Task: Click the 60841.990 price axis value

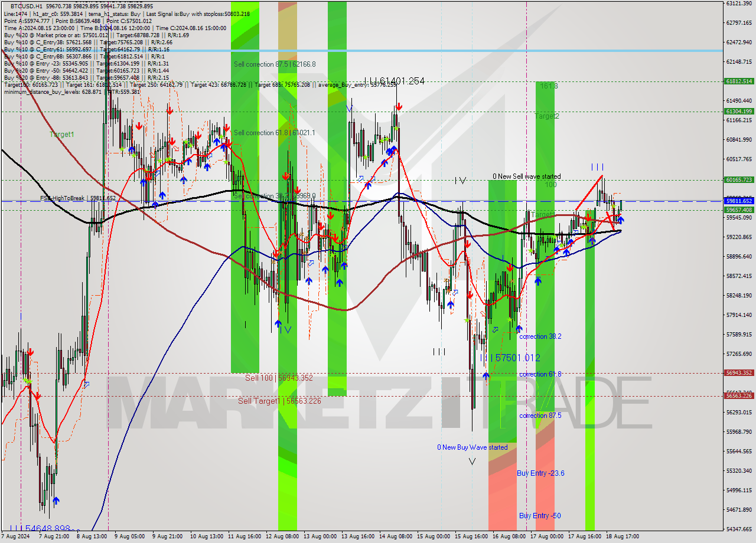Action: click(739, 140)
